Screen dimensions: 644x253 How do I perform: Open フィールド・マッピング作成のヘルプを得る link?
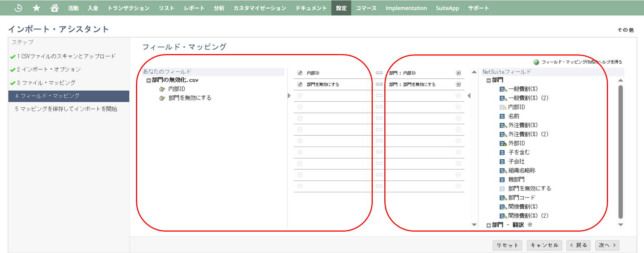point(582,62)
